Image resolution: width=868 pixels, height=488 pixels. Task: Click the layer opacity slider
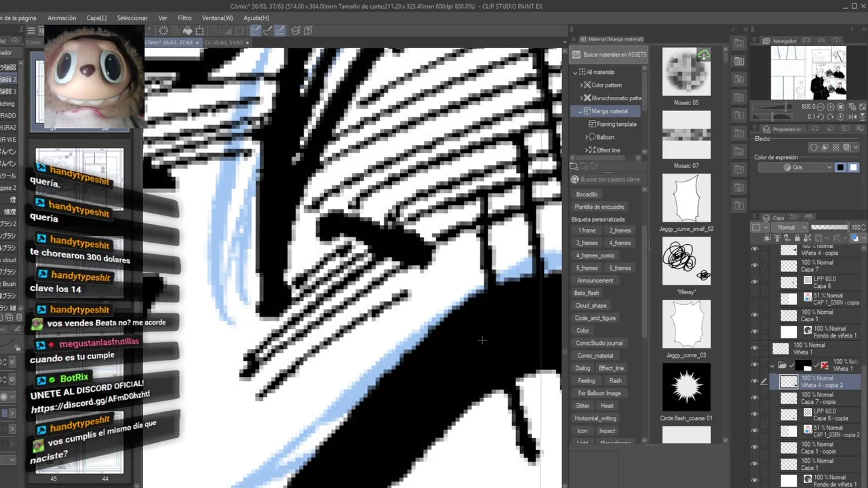click(829, 227)
